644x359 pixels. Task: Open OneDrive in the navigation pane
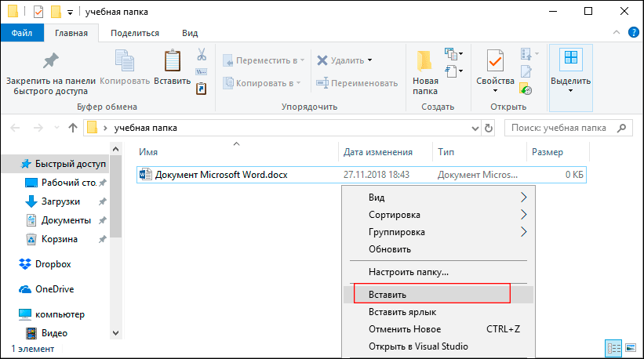[x=54, y=288]
